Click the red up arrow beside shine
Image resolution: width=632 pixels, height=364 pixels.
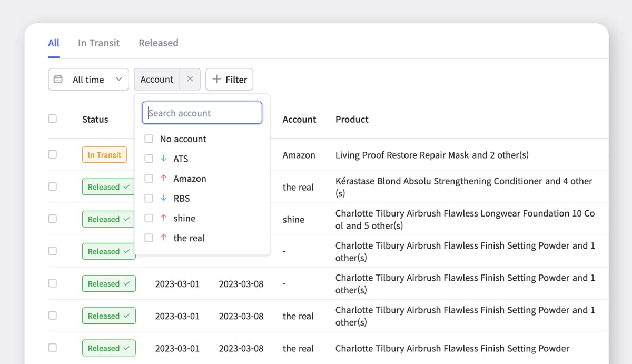164,218
